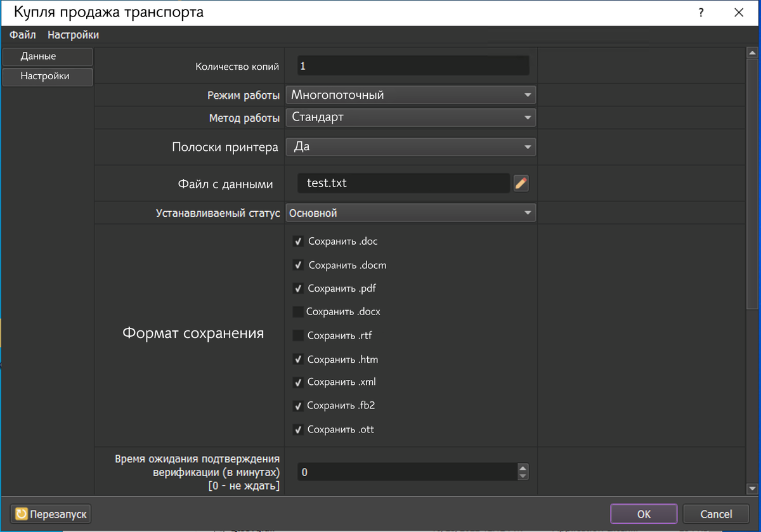Increase verification wait time with up arrow
The height and width of the screenshot is (532, 761).
click(x=523, y=468)
